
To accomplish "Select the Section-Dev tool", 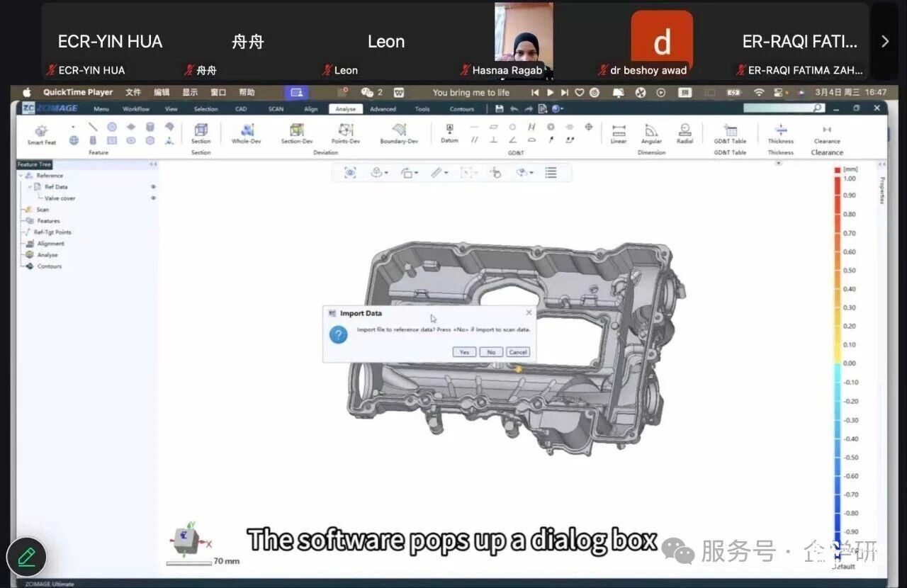I will coord(296,131).
